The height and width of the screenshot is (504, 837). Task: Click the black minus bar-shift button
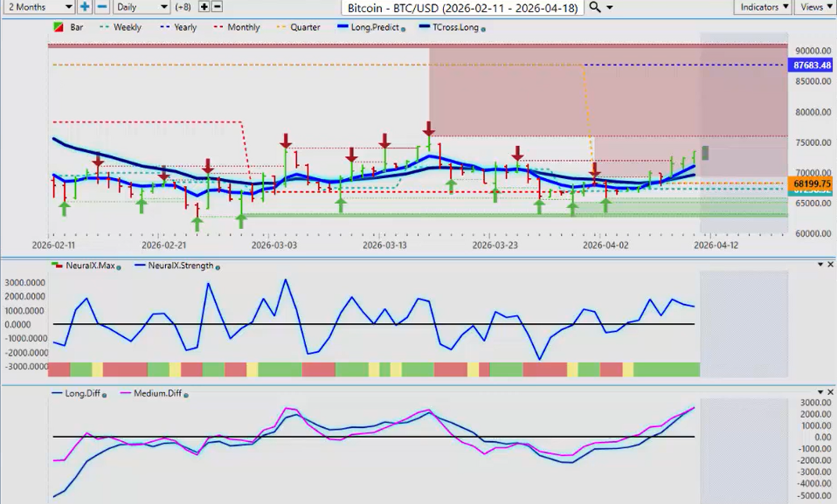[x=217, y=7]
